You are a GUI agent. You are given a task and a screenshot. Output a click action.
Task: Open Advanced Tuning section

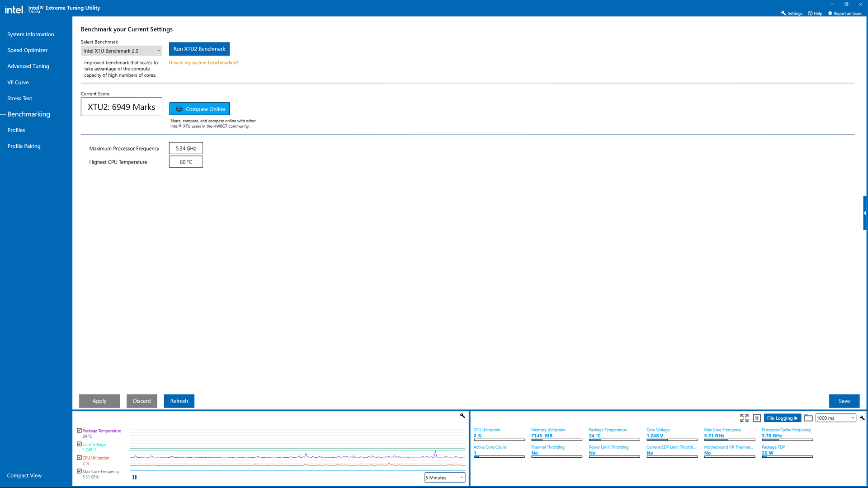click(x=28, y=66)
